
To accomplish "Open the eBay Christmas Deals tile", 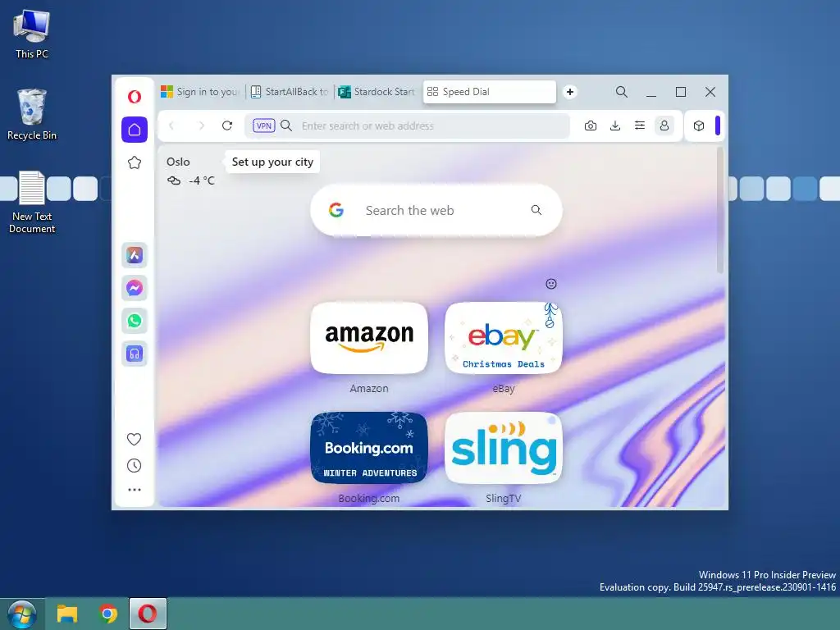I will 504,338.
